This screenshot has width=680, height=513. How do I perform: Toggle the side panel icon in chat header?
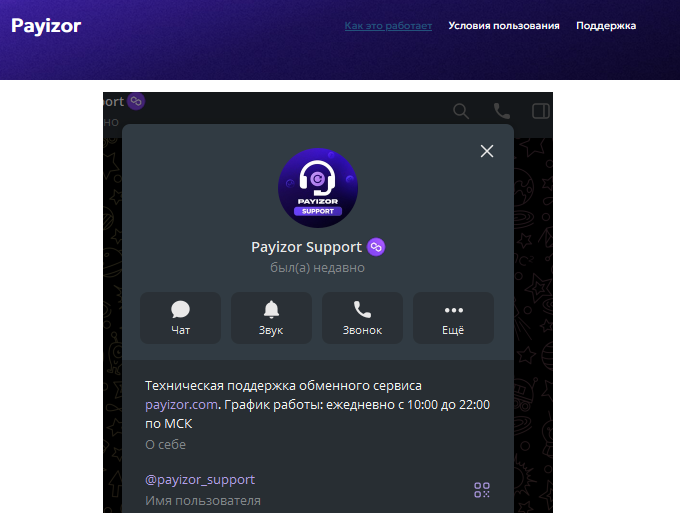pyautogui.click(x=541, y=111)
